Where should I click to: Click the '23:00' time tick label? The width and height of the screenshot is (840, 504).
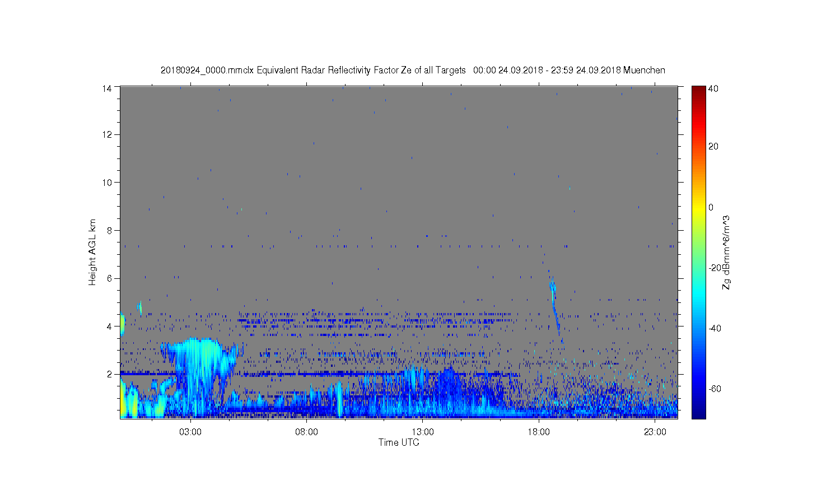(655, 432)
